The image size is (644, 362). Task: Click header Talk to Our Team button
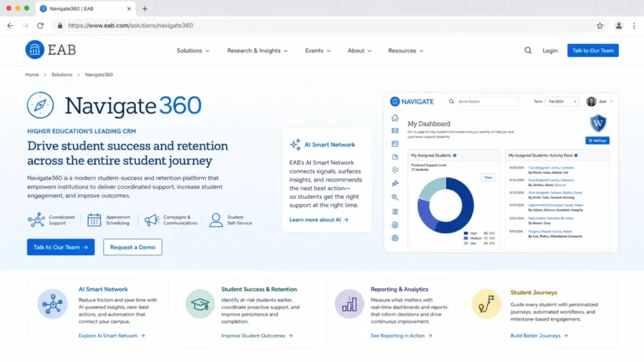(x=592, y=50)
